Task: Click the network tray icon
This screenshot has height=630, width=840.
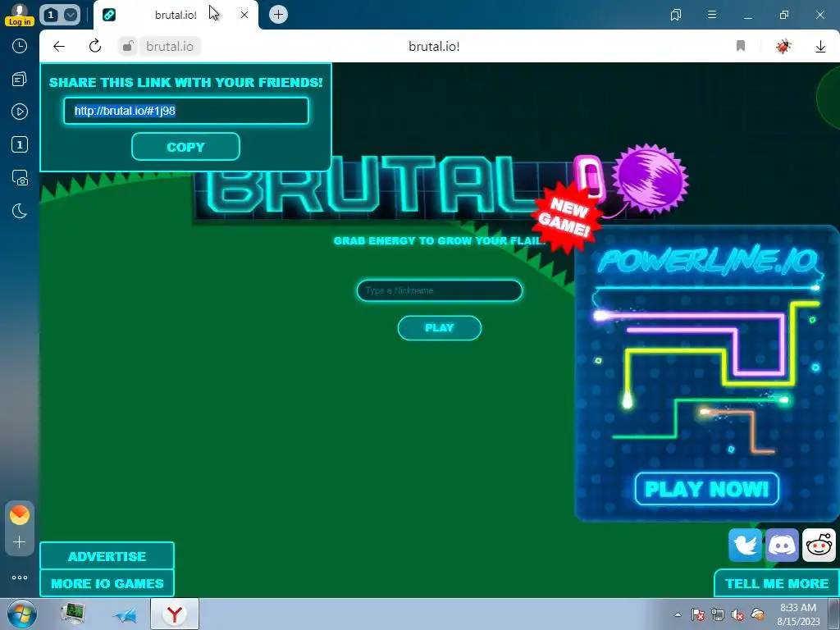Action: (x=717, y=615)
